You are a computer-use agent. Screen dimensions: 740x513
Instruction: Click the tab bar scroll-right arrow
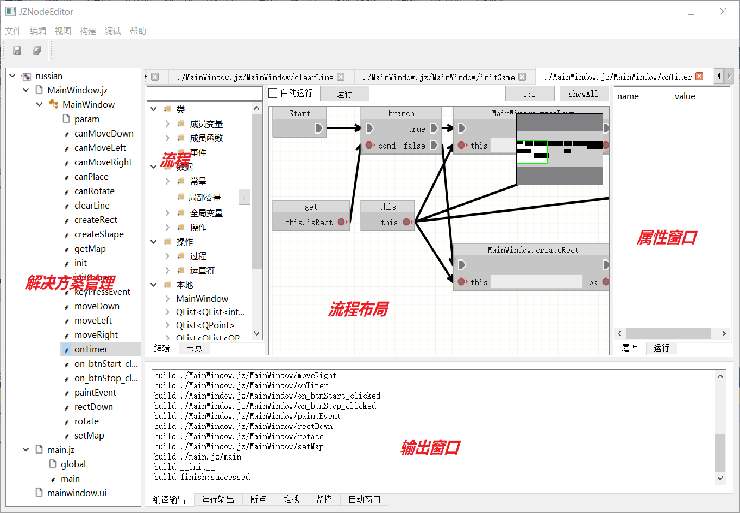tap(729, 76)
